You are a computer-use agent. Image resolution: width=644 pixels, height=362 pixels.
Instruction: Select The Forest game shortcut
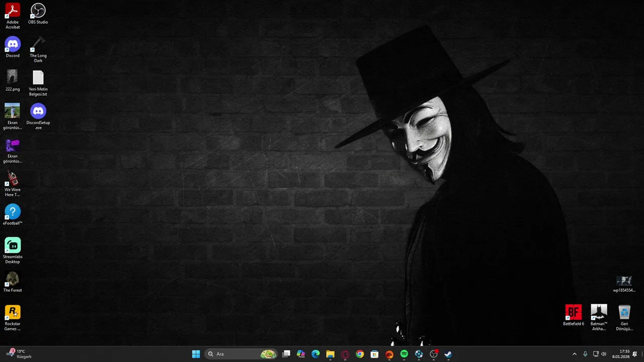(x=13, y=282)
